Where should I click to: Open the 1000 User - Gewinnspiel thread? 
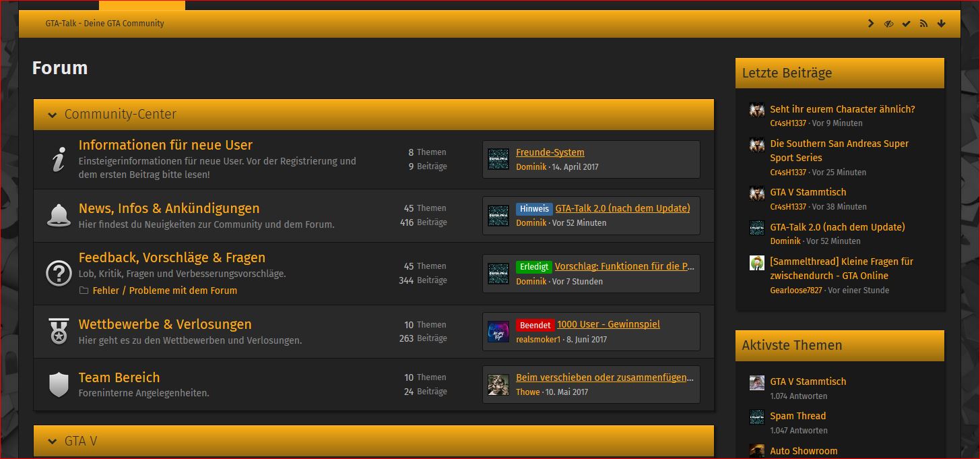point(608,324)
